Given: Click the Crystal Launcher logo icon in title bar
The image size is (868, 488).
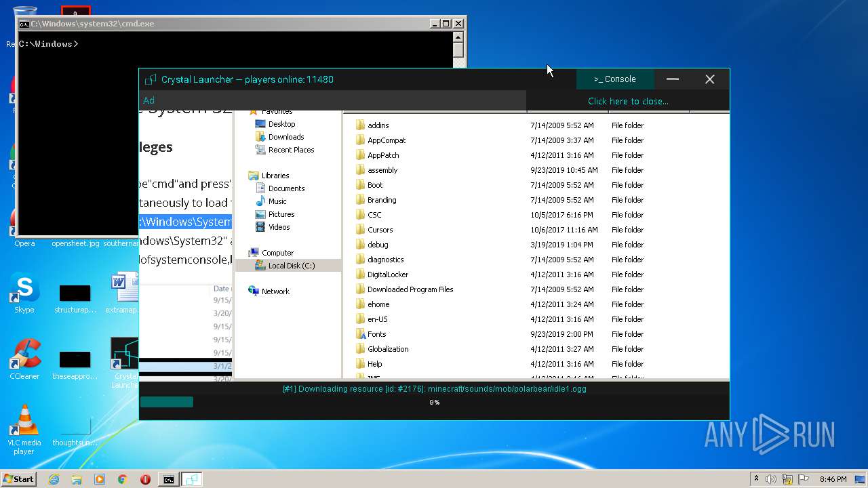Looking at the screenshot, I should pos(151,79).
